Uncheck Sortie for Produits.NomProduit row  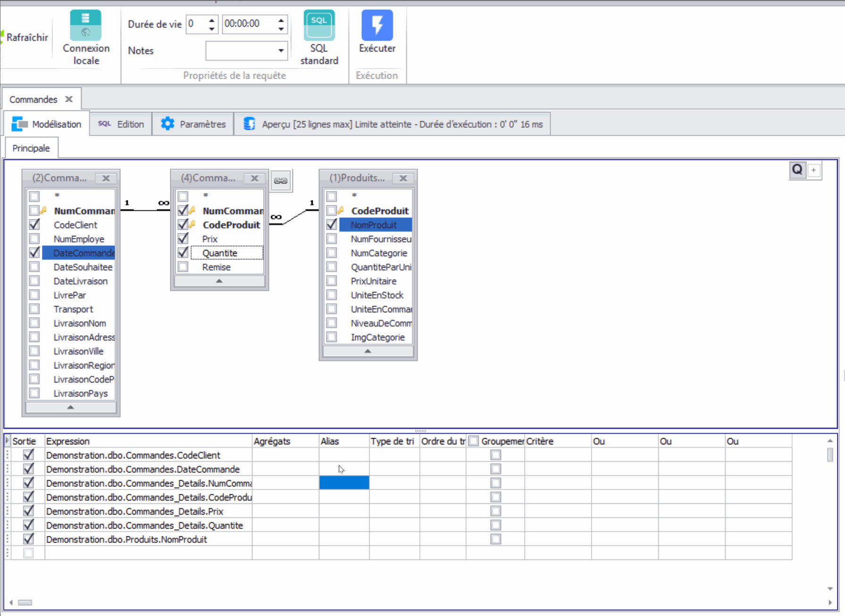29,539
